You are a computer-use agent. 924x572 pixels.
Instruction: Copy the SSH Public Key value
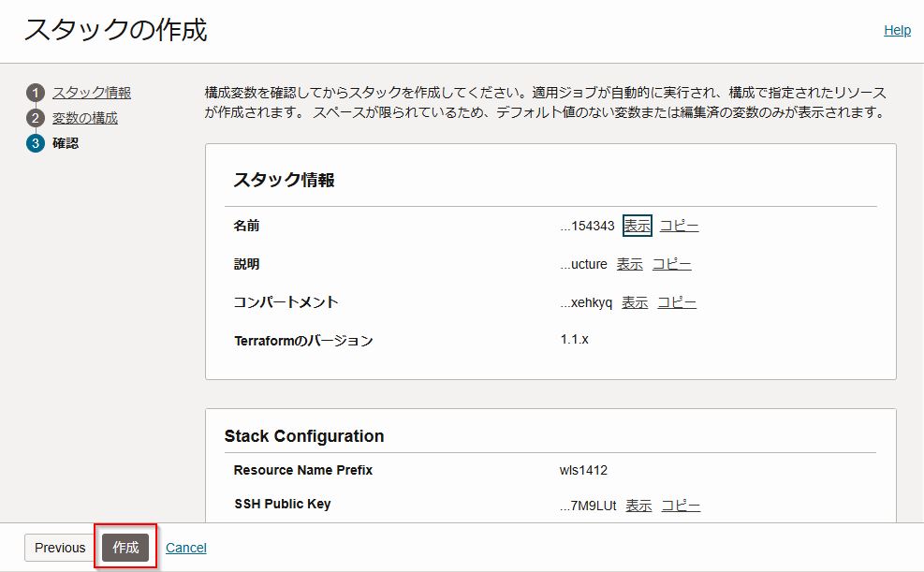(681, 506)
